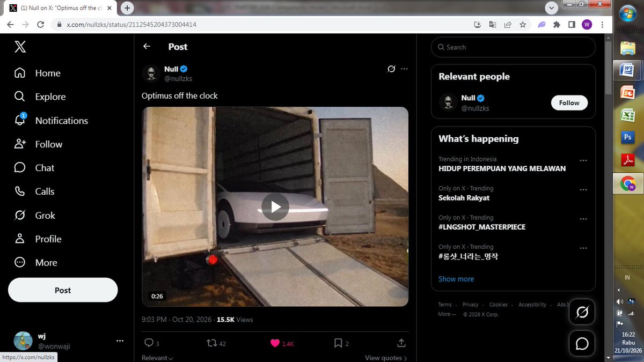Toggle Chrome's side panel button
Viewport: 644px width, 362px height.
(572, 25)
